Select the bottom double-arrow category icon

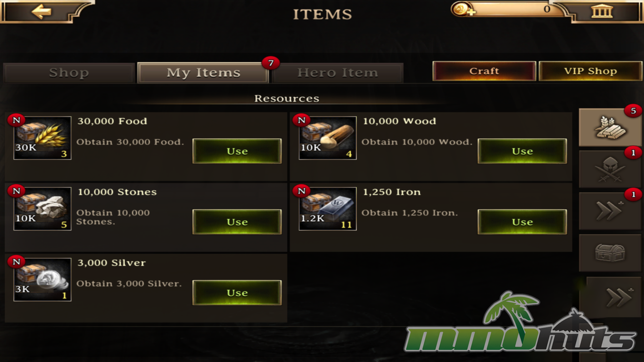pyautogui.click(x=614, y=297)
